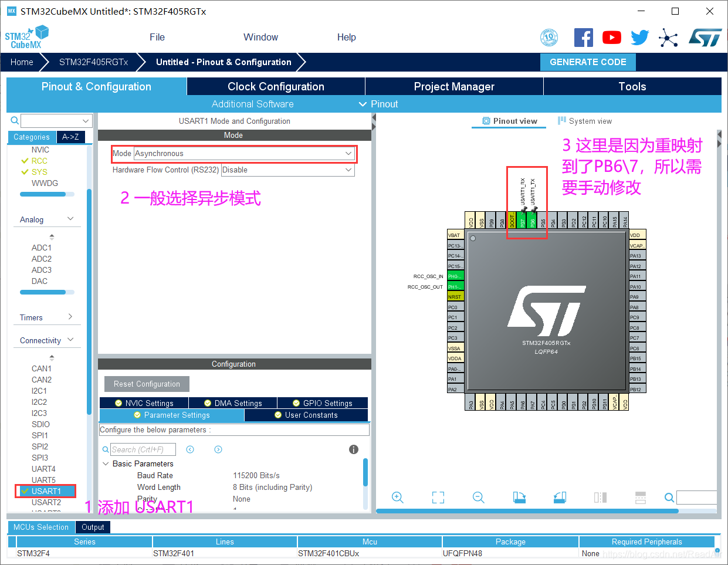
Task: Open the Twitter link icon
Action: pos(640,38)
